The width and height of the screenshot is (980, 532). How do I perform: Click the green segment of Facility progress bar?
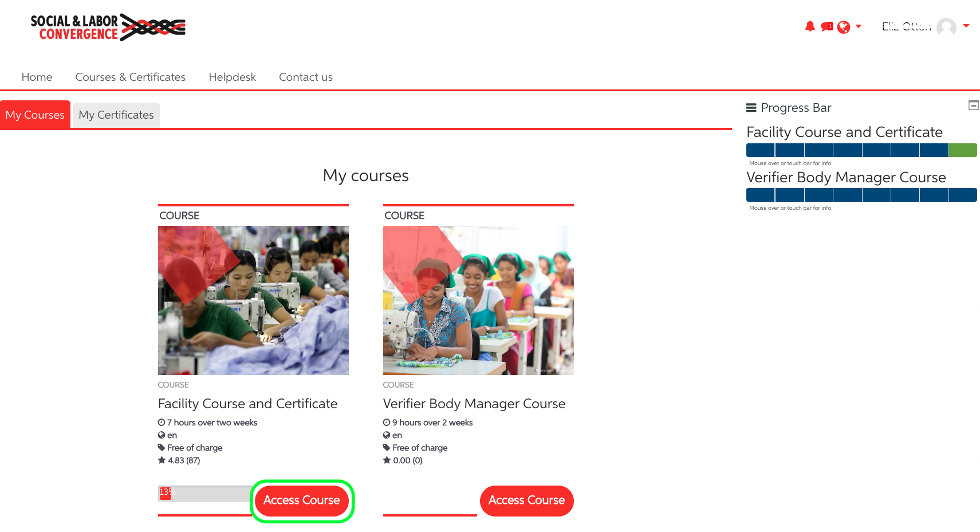[962, 150]
